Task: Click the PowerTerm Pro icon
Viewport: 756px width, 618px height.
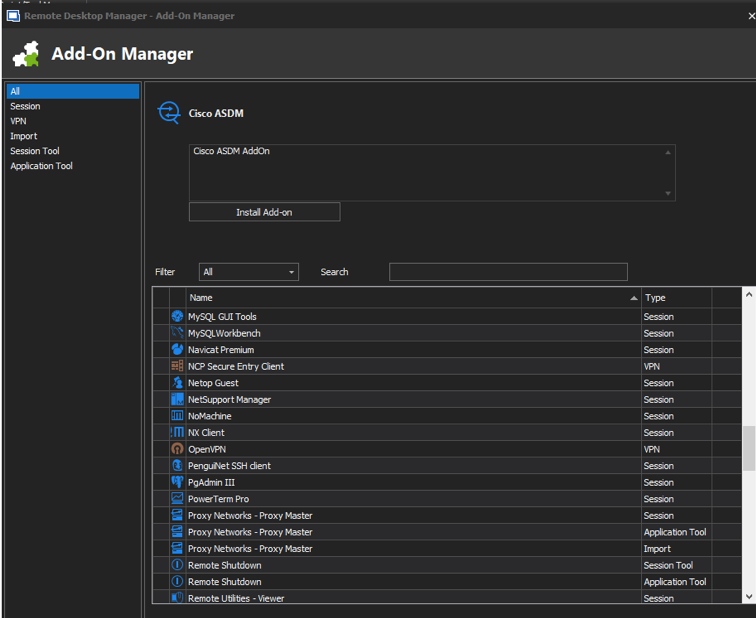Action: [177, 499]
